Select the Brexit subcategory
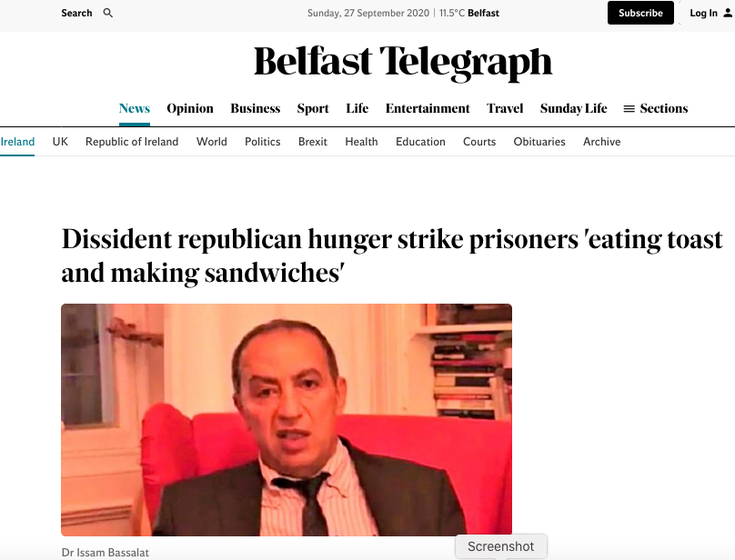This screenshot has height=560, width=735. pyautogui.click(x=313, y=142)
